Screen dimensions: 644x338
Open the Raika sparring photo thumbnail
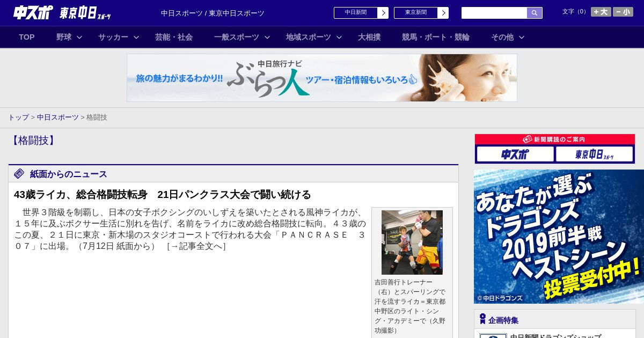(x=412, y=243)
